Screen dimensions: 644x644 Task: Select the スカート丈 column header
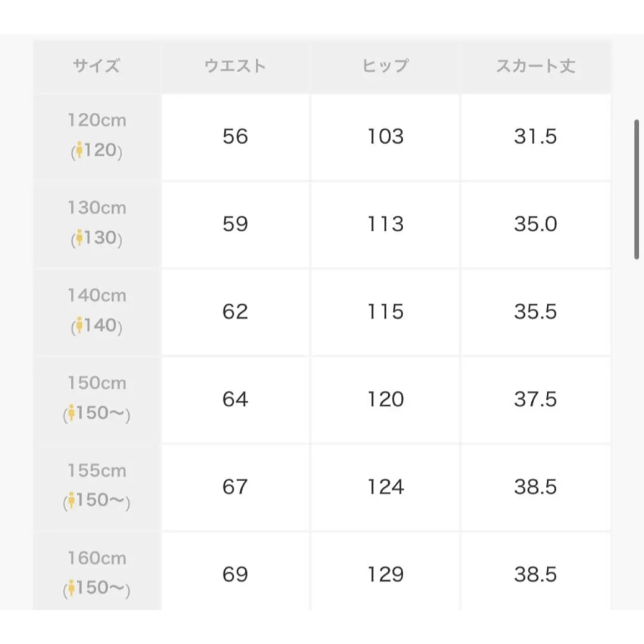(535, 66)
